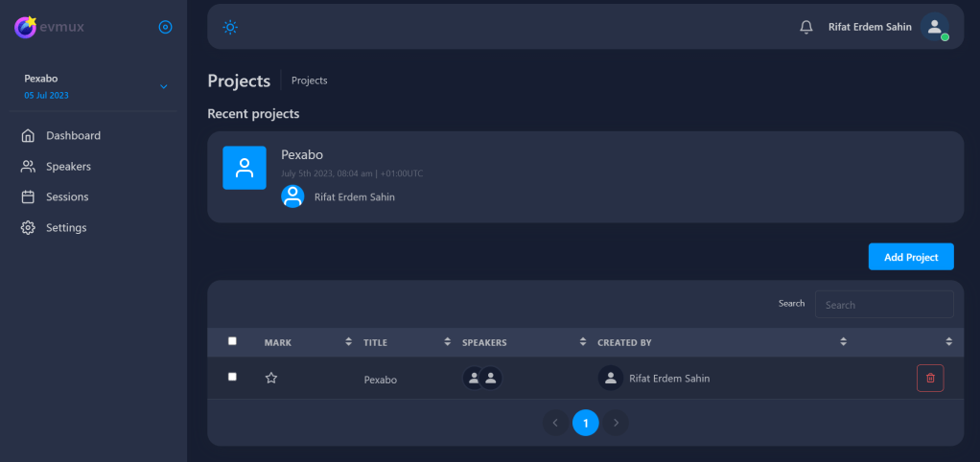Sort by the SPEAKERS column
Image resolution: width=980 pixels, height=462 pixels.
pos(582,341)
